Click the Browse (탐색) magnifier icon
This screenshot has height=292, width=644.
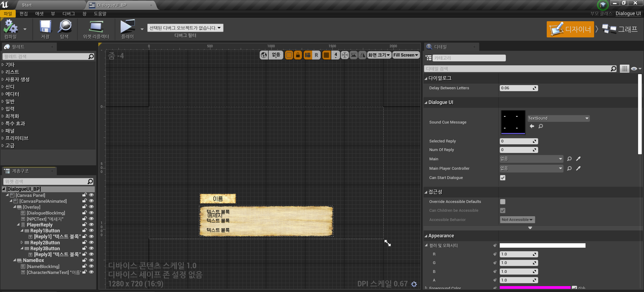64,26
